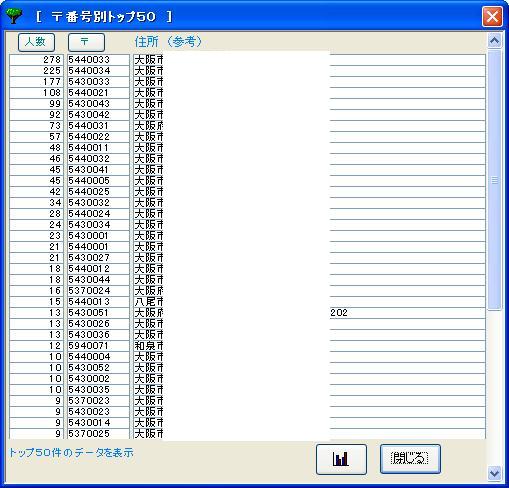Select the count cell showing 278
Screen dimensions: 509x488
click(x=36, y=60)
